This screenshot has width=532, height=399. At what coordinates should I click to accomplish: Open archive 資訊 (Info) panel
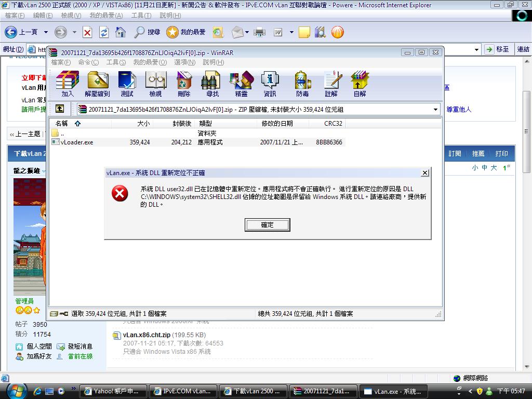(270, 83)
